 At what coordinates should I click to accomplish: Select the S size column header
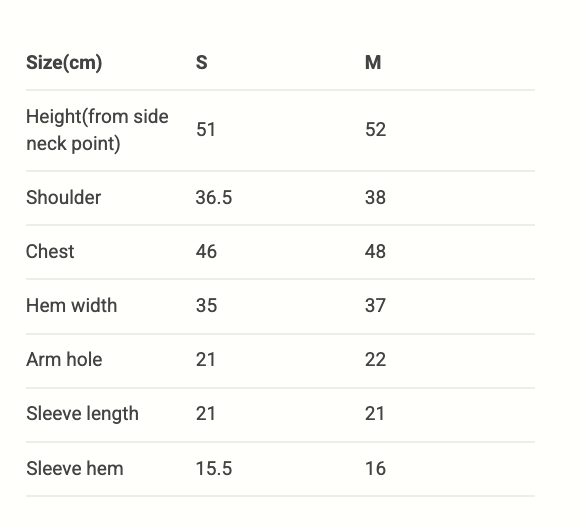201,62
